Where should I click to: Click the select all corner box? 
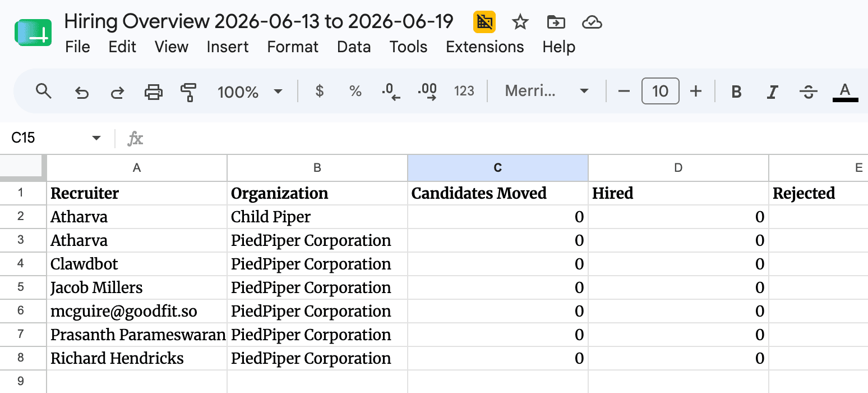pos(23,168)
